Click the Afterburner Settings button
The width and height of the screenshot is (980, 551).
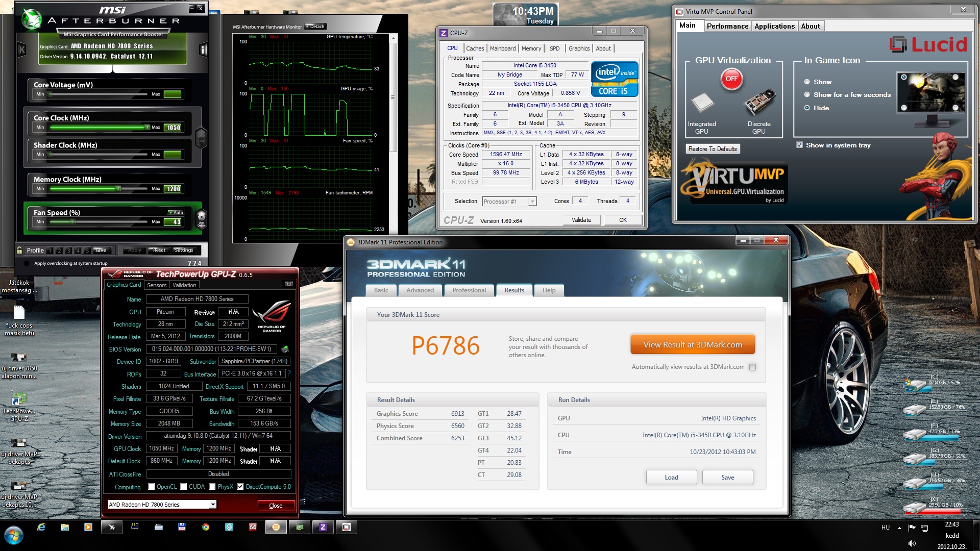(183, 251)
